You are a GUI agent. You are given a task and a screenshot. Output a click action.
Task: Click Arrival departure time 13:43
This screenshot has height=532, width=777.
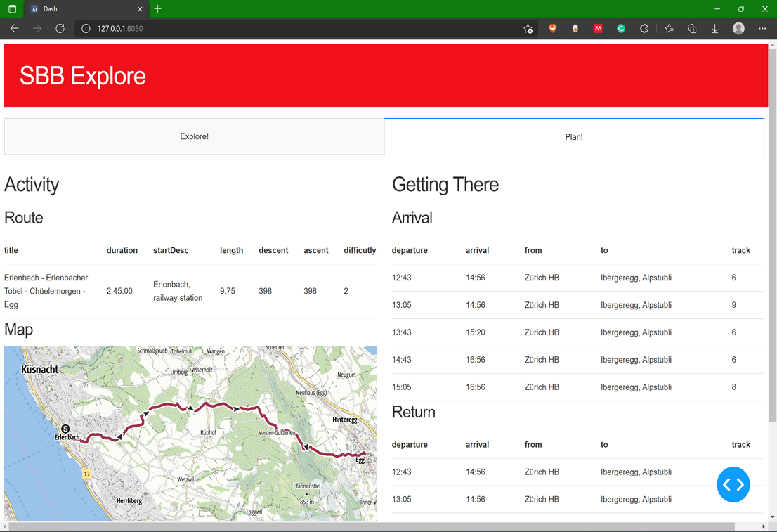click(401, 332)
